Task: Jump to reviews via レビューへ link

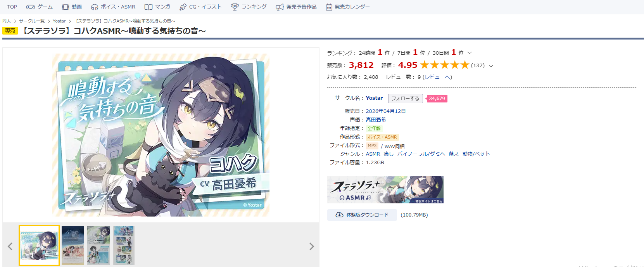Action: pyautogui.click(x=437, y=77)
